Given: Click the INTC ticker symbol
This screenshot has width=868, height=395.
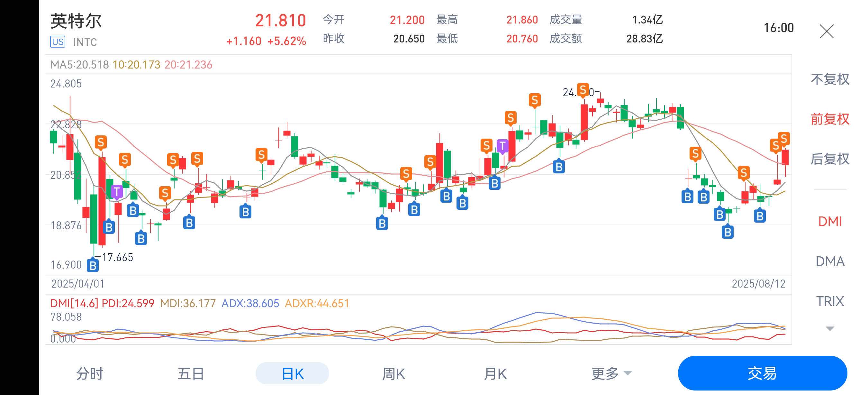Looking at the screenshot, I should [x=85, y=42].
